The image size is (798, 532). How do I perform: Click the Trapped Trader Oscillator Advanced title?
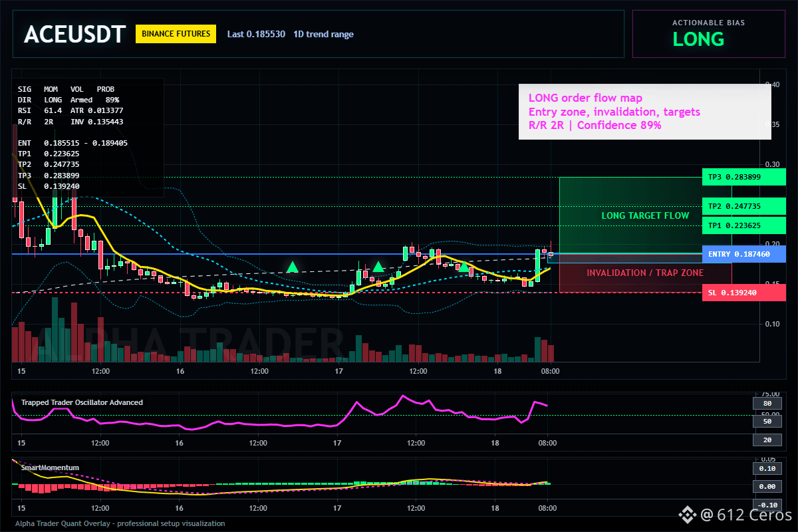[82, 402]
